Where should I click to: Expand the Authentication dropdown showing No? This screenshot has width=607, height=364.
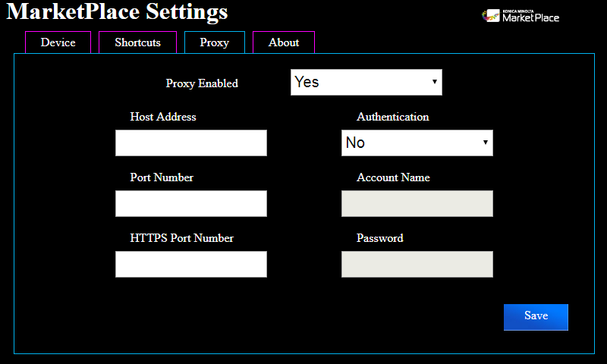pos(417,143)
